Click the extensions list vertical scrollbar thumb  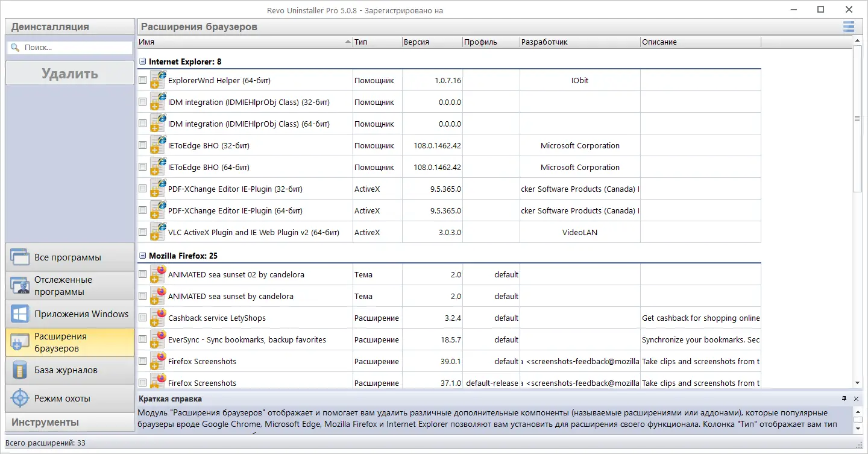857,119
